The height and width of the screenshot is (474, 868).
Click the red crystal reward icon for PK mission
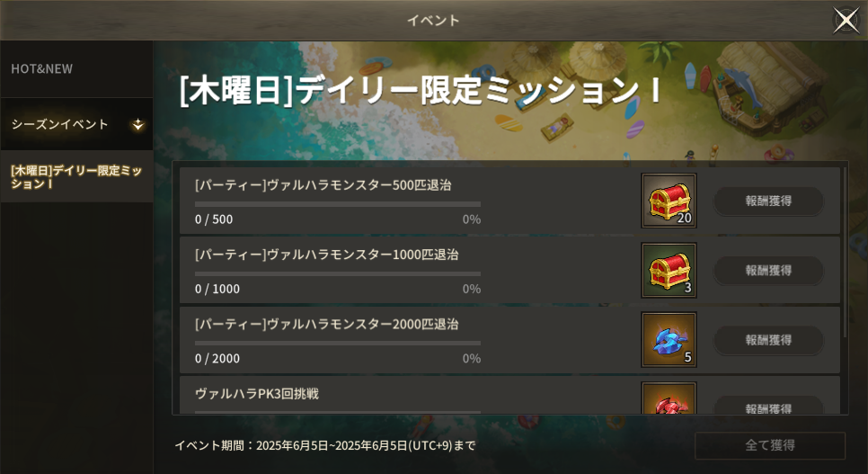[669, 398]
